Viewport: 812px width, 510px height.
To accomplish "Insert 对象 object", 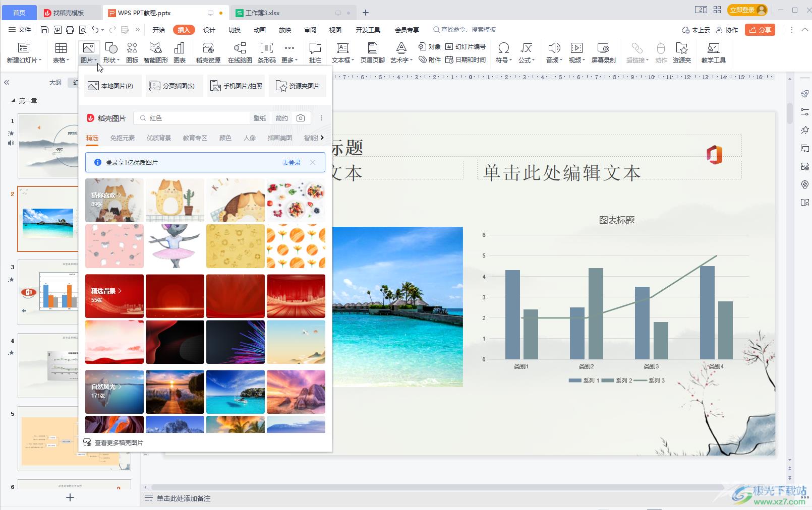I will pos(430,46).
